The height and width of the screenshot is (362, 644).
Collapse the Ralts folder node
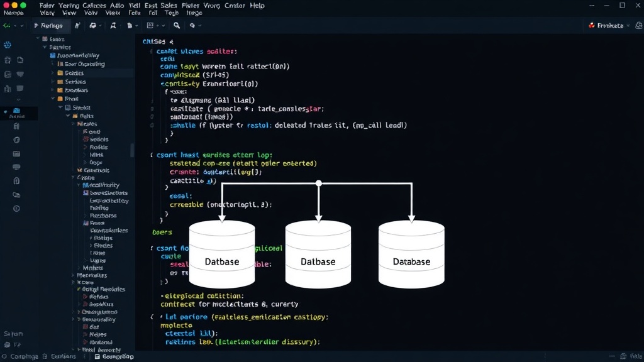pos(68,116)
